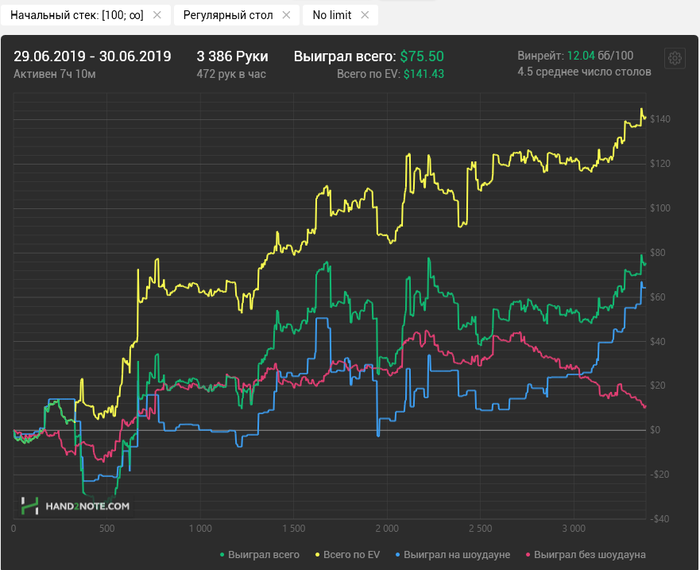Click the blue dot for 'Выиграл на шоудауне'
This screenshot has height=570, width=700.
click(398, 555)
